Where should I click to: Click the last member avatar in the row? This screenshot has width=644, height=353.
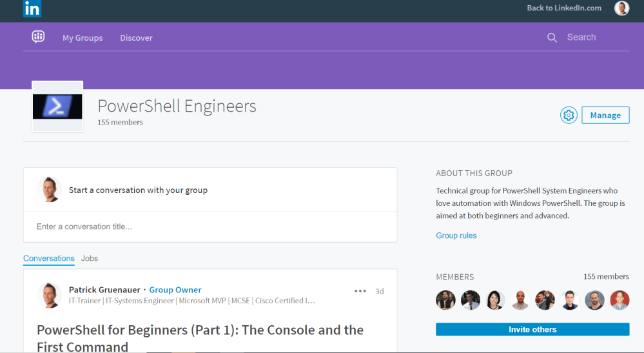pos(620,300)
